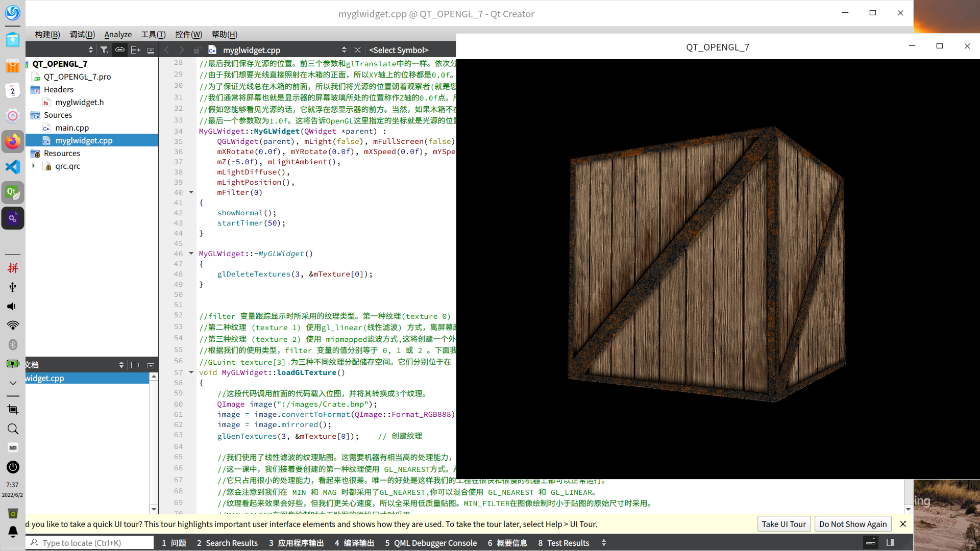The width and height of the screenshot is (980, 551).
Task: Click the Qt Creator dock icon
Action: 13,192
